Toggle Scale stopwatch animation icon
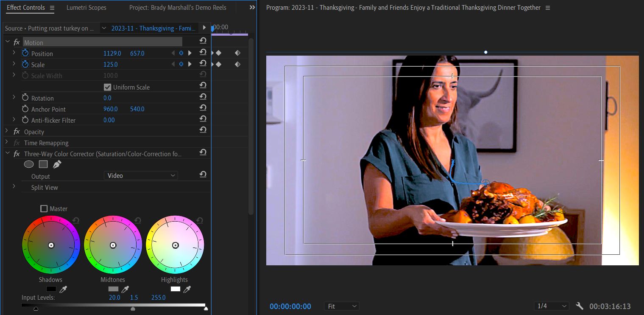This screenshot has height=315, width=644. [x=25, y=64]
